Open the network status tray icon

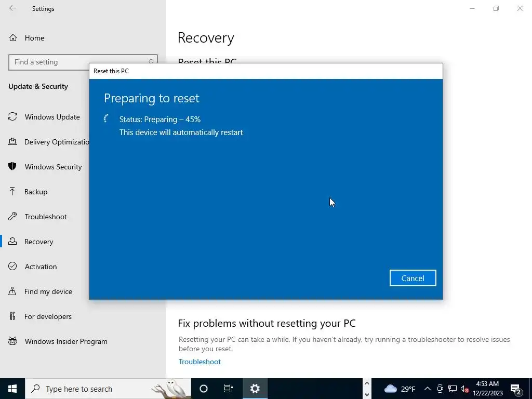(453, 389)
